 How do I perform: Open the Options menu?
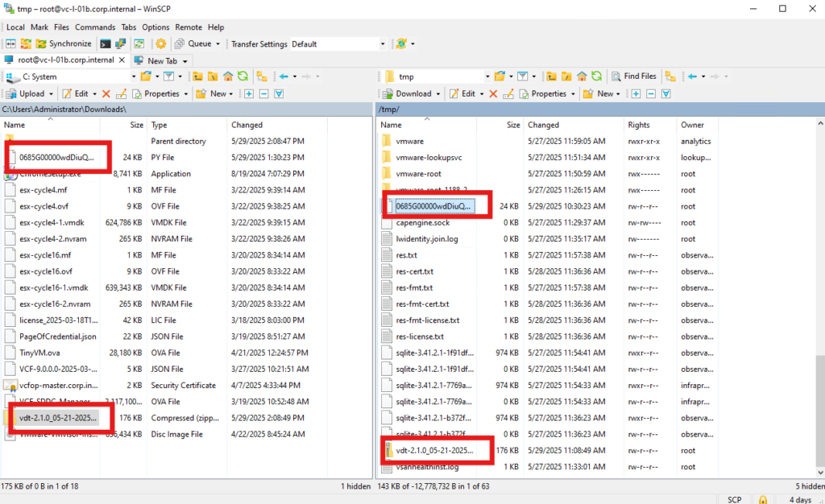[155, 27]
